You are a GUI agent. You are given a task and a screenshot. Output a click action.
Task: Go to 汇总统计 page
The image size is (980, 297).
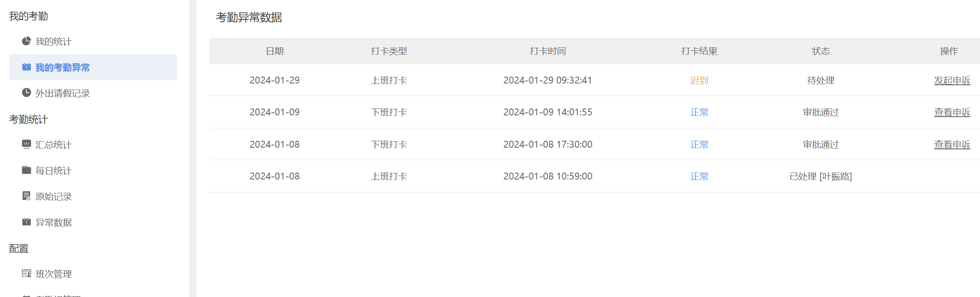click(53, 145)
